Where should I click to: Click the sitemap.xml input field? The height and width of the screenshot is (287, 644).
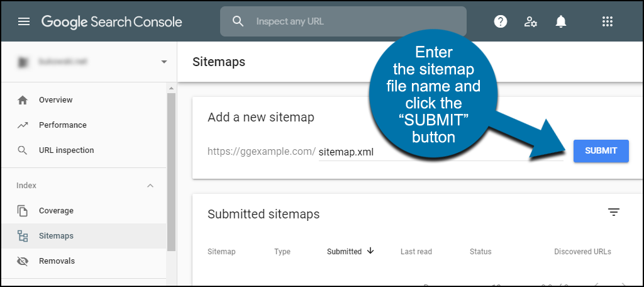441,152
